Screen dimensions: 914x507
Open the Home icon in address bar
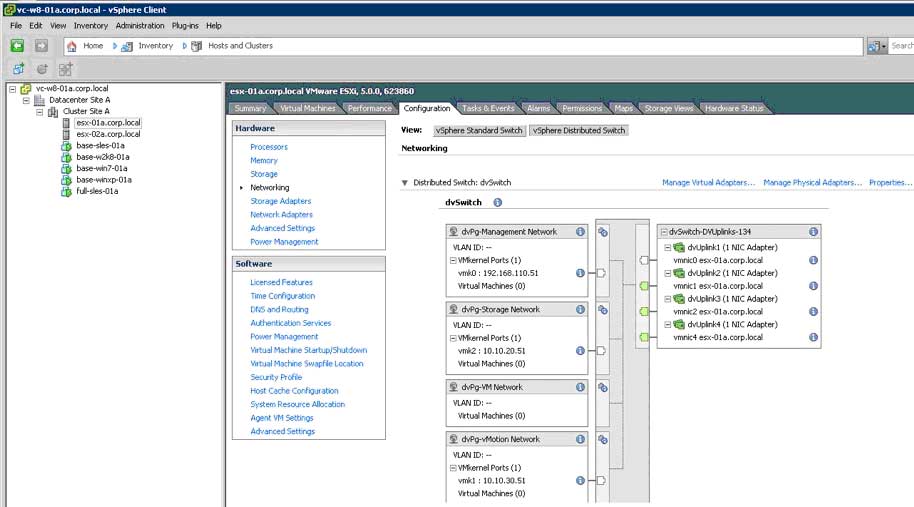pyautogui.click(x=72, y=46)
